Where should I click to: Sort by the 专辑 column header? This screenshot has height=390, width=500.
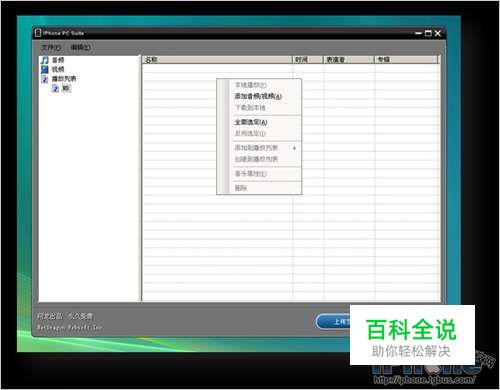tap(406, 60)
